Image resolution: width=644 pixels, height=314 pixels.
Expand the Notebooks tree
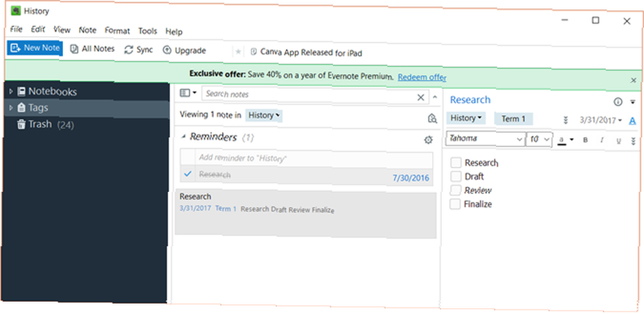11,92
